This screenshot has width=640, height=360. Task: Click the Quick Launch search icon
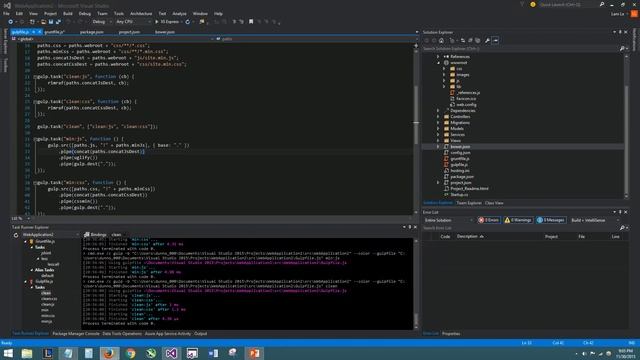point(602,4)
